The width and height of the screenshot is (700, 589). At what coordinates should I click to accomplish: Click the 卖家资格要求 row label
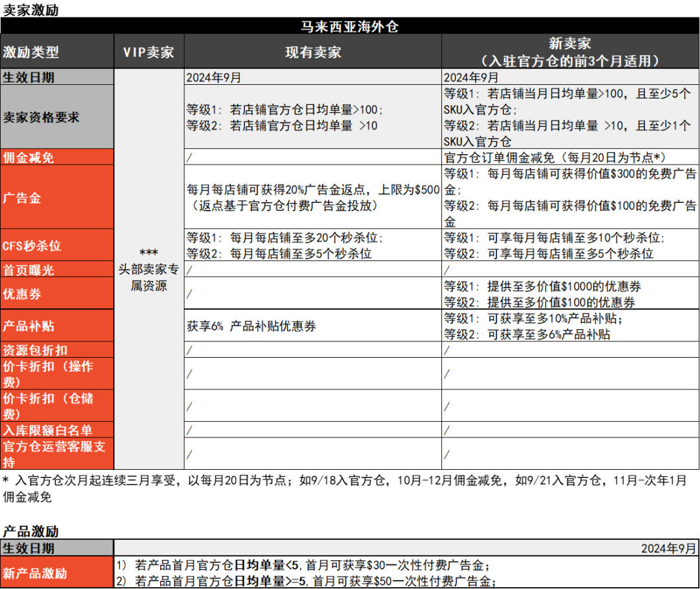39,118
